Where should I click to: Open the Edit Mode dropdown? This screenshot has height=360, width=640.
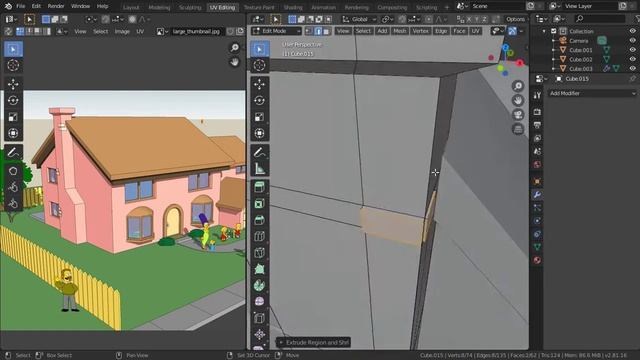point(276,31)
